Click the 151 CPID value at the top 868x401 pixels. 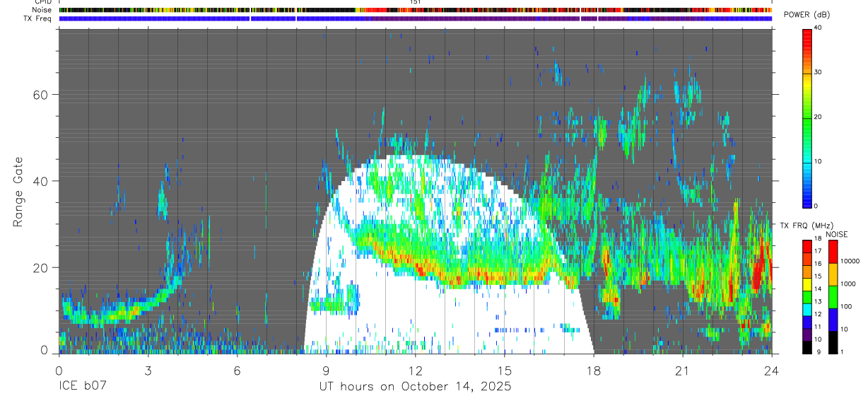point(416,2)
